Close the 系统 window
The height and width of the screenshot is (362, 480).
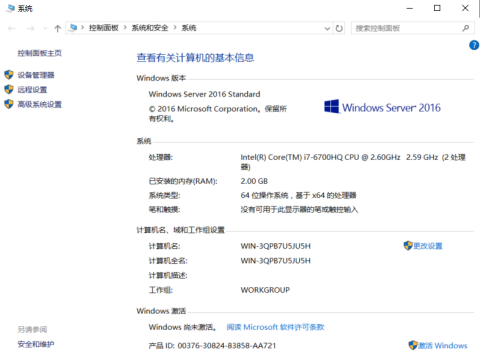[x=465, y=8]
